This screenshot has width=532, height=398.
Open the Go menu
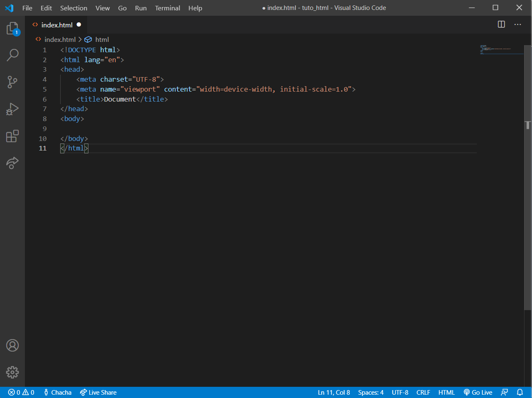pyautogui.click(x=122, y=8)
